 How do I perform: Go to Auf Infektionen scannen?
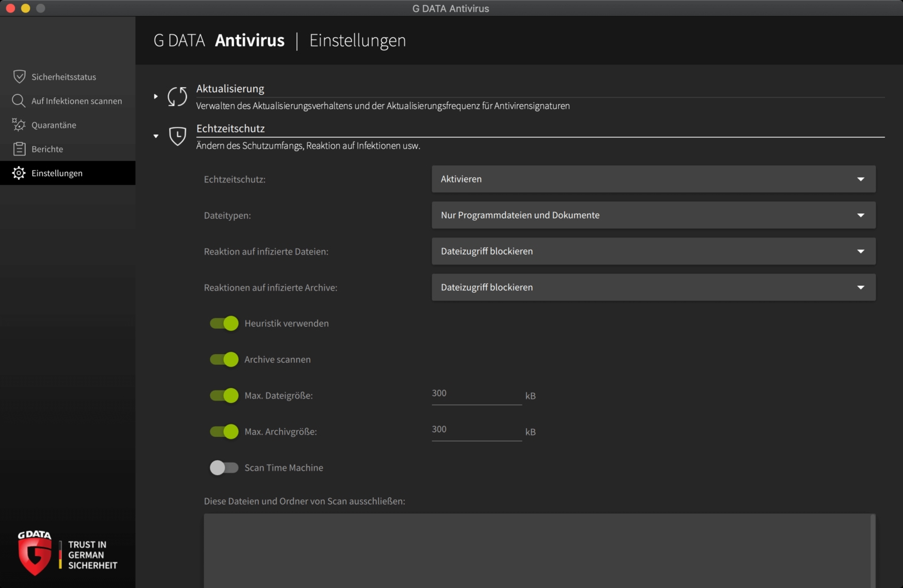(x=68, y=101)
